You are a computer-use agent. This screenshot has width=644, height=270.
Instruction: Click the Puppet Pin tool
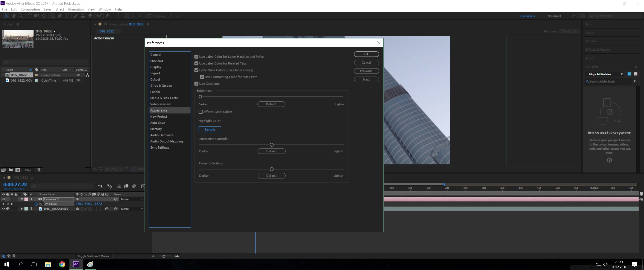(107, 16)
